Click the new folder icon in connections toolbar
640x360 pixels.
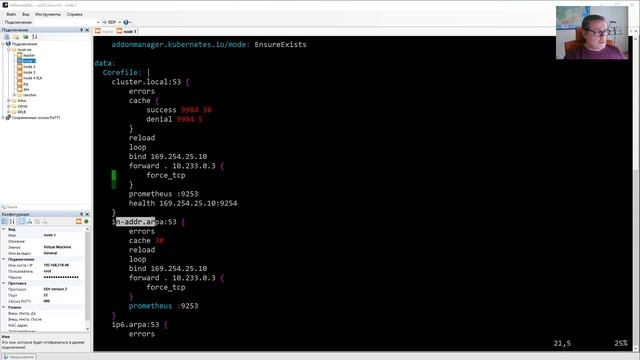[16, 37]
